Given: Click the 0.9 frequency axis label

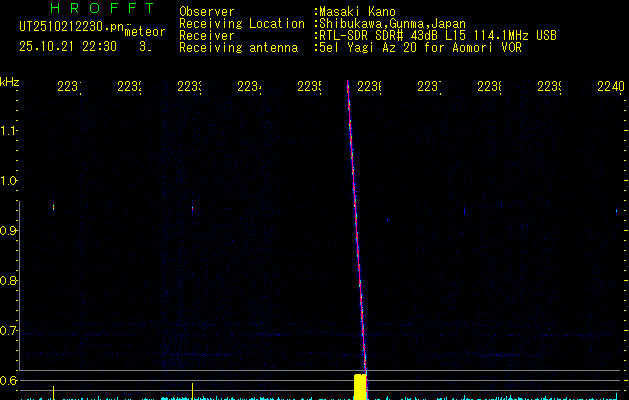Looking at the screenshot, I should click(10, 231).
